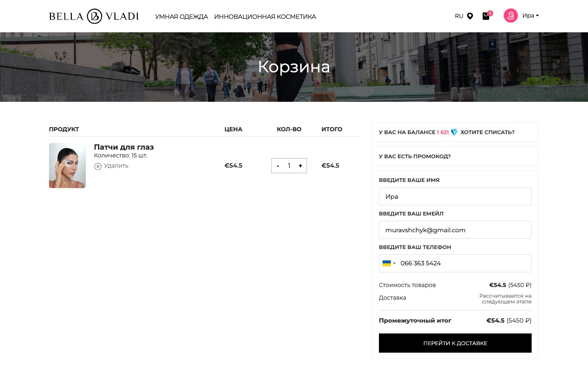Decrease quantity with minus button
This screenshot has width=588, height=368.
278,166
